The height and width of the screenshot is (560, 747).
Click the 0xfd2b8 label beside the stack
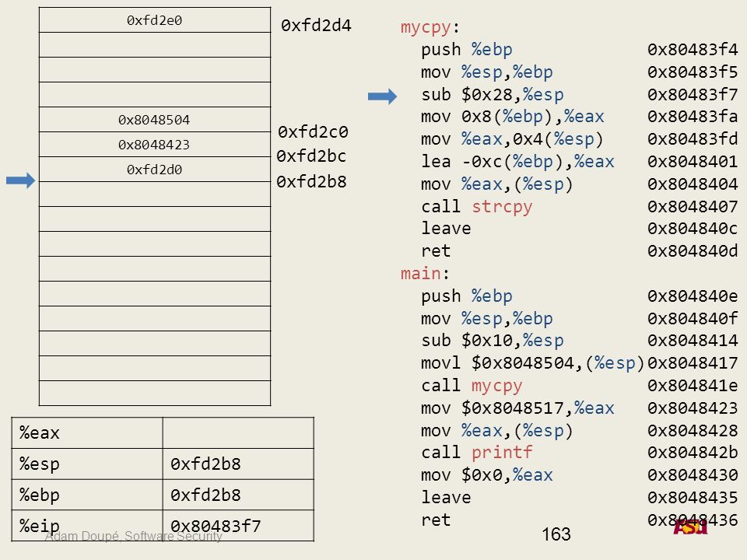coord(311,182)
